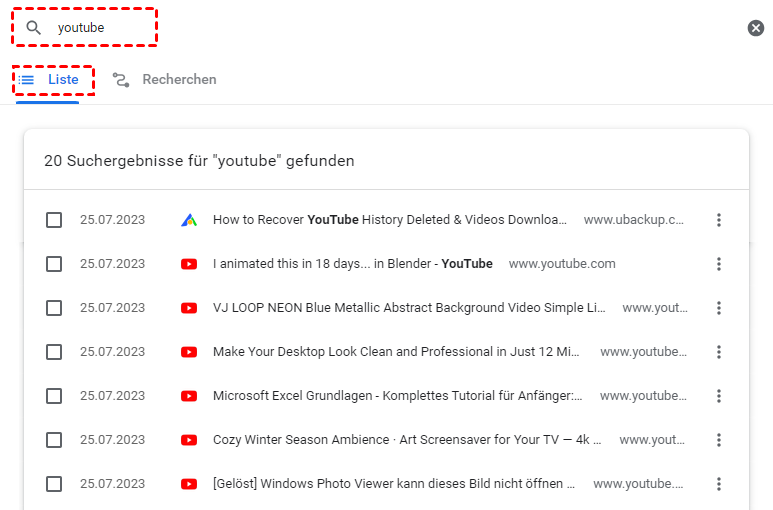This screenshot has height=510, width=773.
Task: Click the list icon beside Liste
Action: [26, 79]
